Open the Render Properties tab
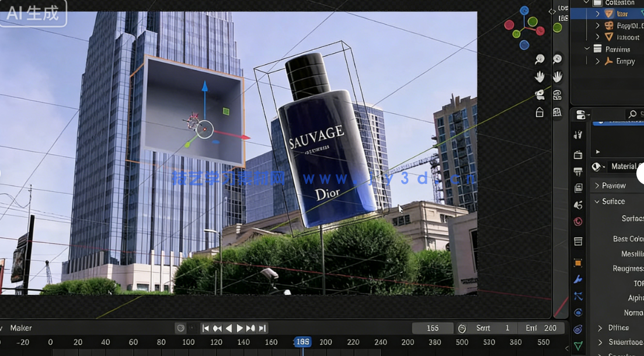Screen dimensions: 644x356 click(578, 154)
